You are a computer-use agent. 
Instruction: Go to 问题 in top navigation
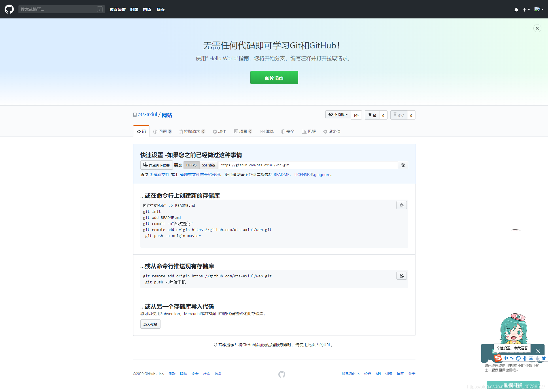pos(134,10)
